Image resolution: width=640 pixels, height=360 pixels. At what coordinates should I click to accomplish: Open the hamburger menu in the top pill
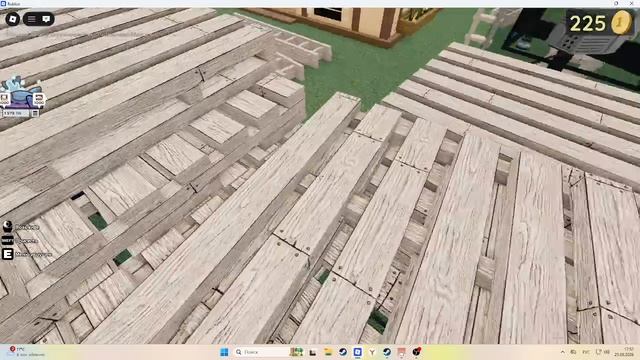(32, 19)
